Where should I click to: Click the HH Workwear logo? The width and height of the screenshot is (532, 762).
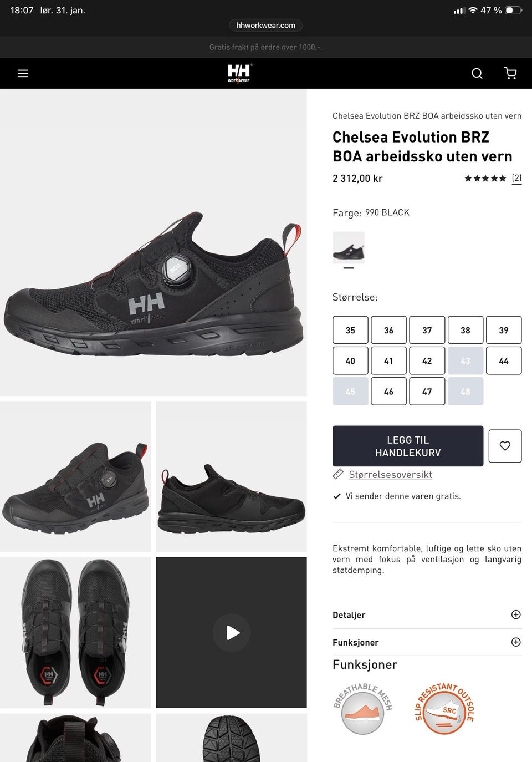tap(239, 73)
